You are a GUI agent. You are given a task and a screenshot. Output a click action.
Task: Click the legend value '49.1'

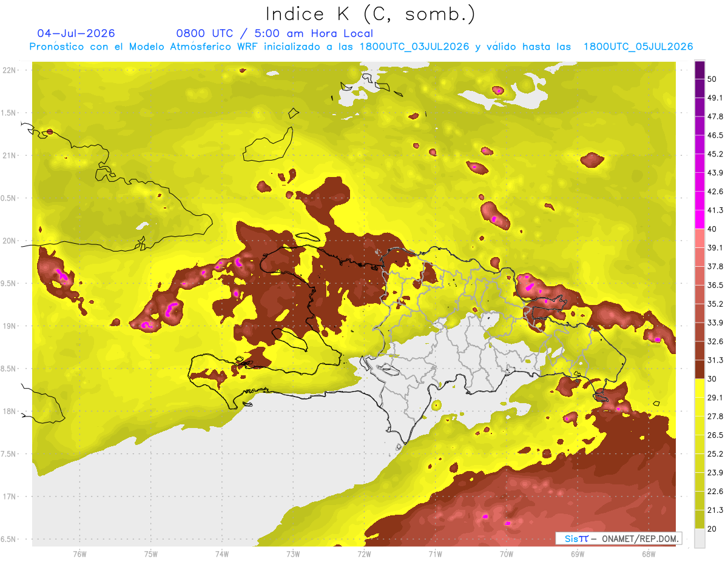715,98
